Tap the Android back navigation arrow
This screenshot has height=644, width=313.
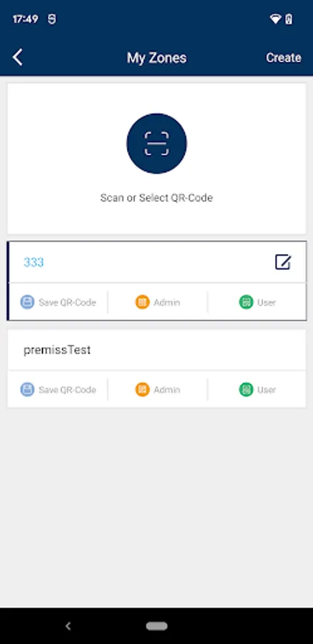click(x=68, y=626)
